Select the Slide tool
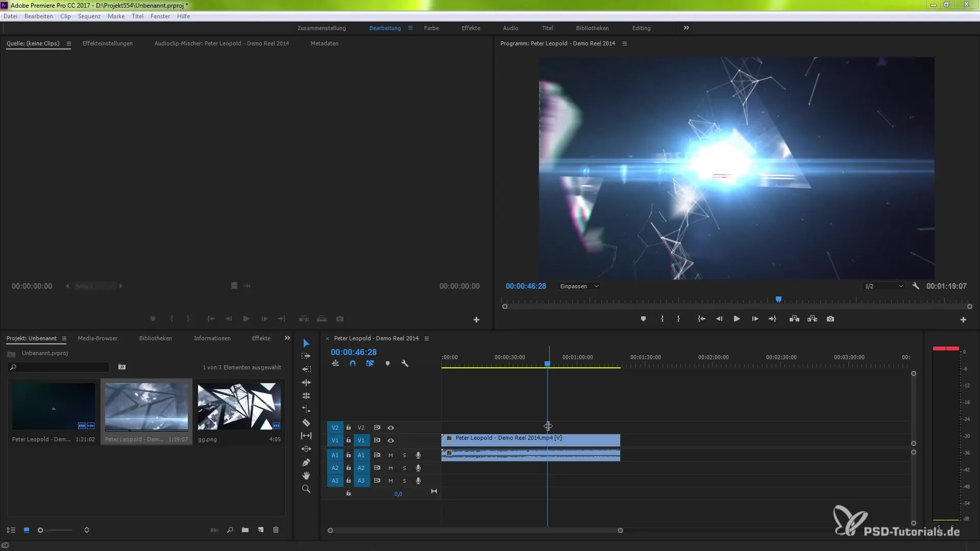The width and height of the screenshot is (980, 551). tap(306, 449)
